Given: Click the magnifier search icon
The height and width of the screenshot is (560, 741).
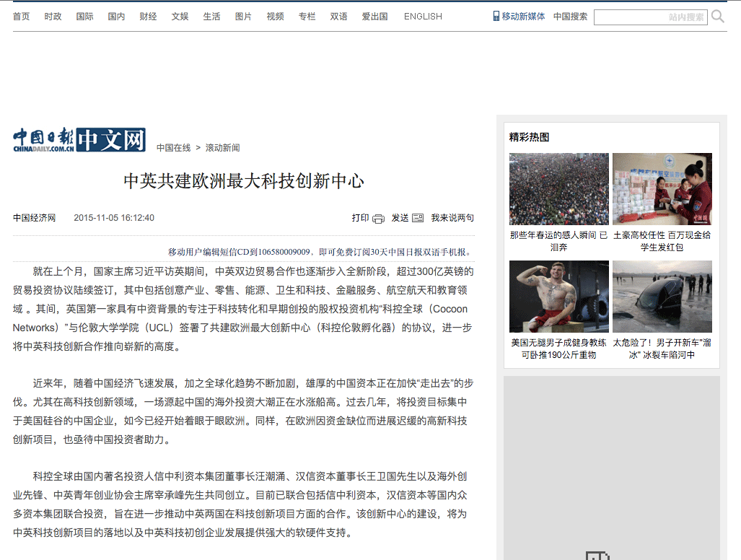Looking at the screenshot, I should [718, 17].
